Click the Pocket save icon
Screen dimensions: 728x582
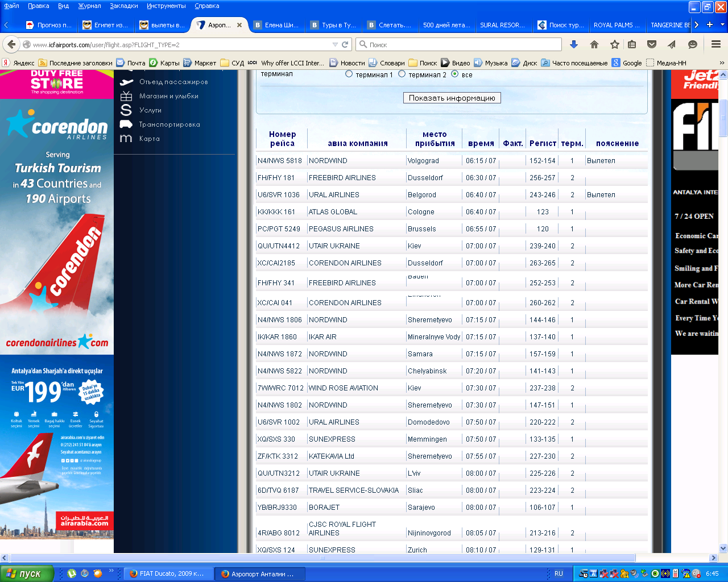click(652, 44)
